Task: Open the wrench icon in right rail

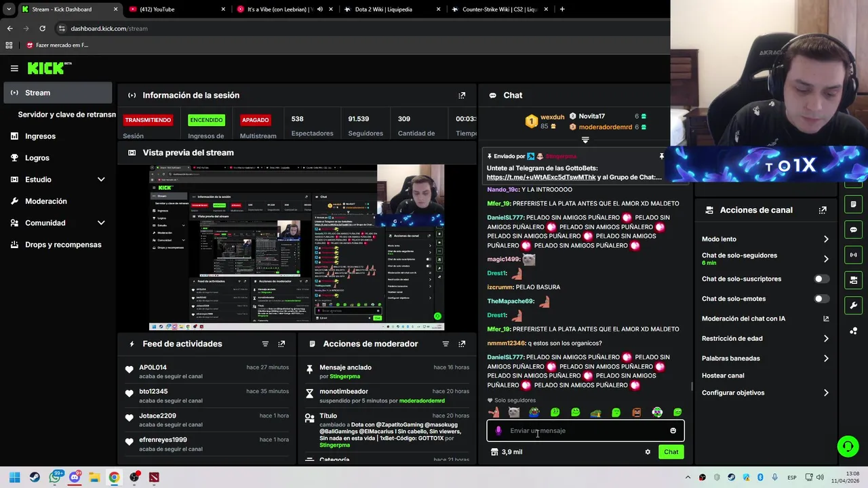Action: (853, 305)
